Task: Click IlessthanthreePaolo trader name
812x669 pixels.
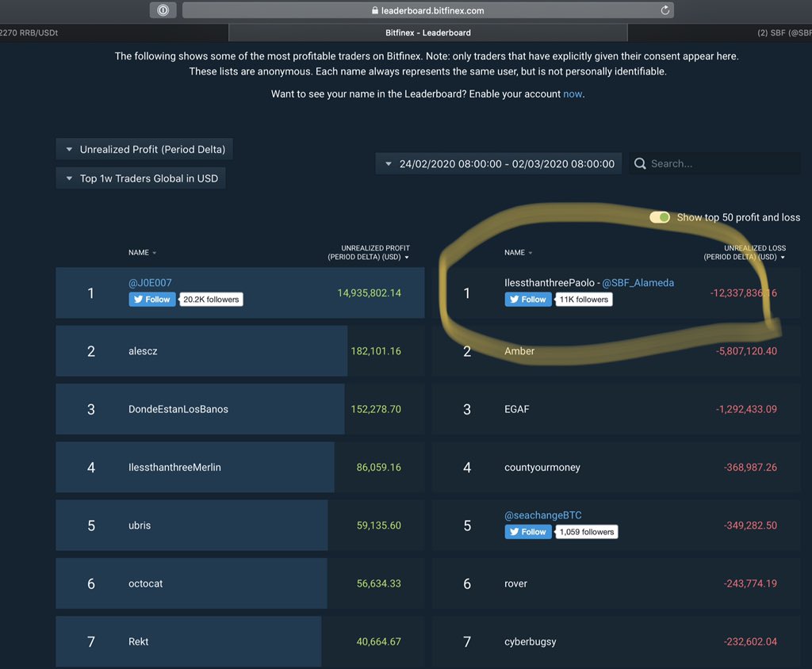Action: tap(549, 283)
